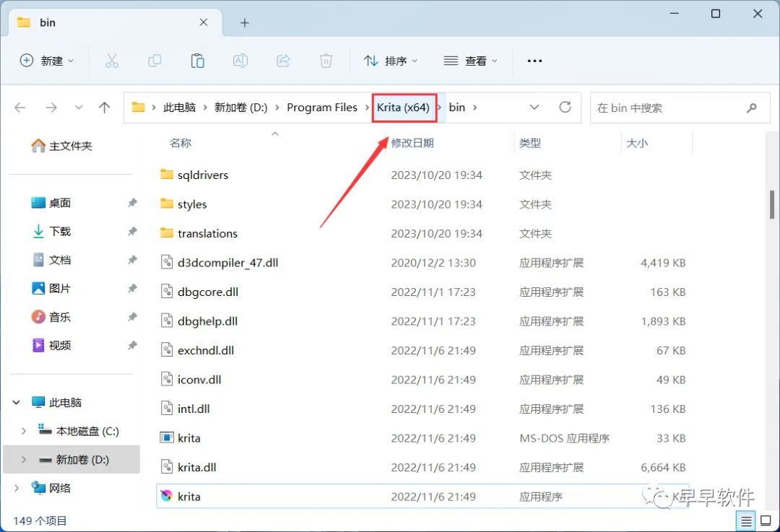780x532 pixels.
Task: Click the folder icon in address bar
Action: coord(138,107)
